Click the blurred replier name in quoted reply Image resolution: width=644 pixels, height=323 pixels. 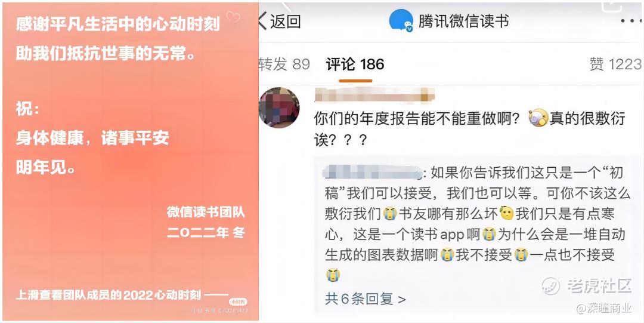point(373,173)
